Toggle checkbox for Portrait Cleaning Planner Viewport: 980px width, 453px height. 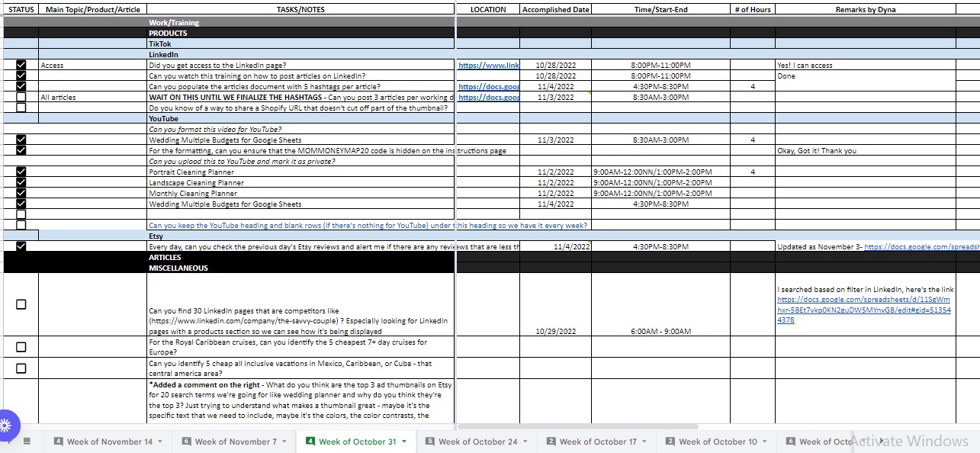pyautogui.click(x=21, y=172)
